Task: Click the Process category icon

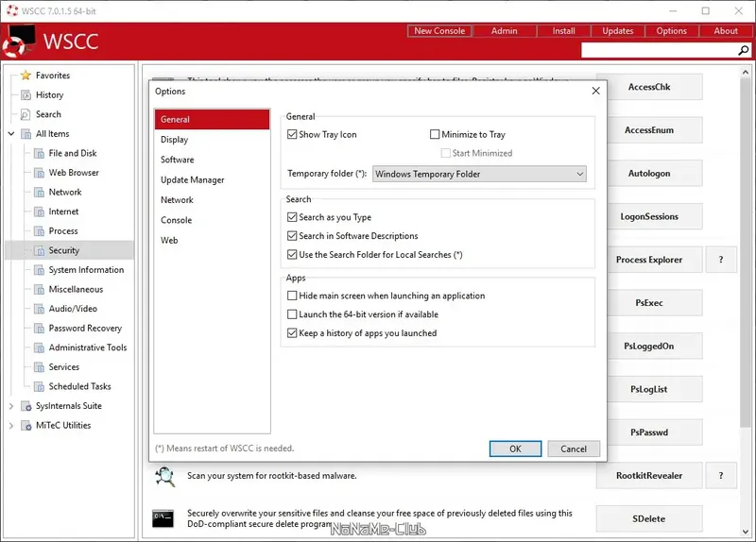Action: point(39,230)
